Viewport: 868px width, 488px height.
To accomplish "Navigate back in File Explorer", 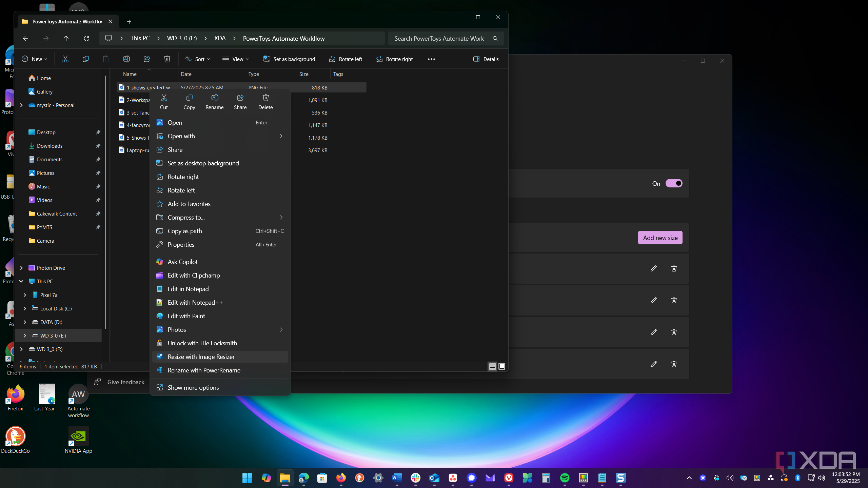I will pyautogui.click(x=25, y=38).
